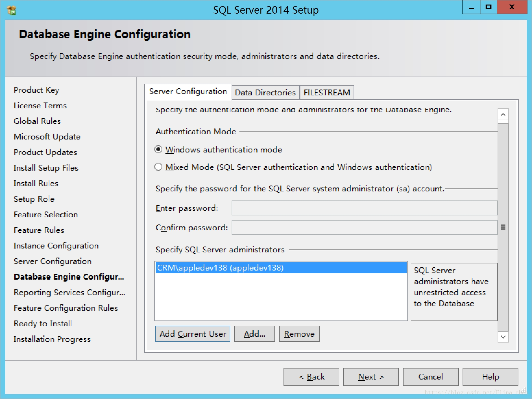Screen dimensions: 532x399
Task: Click the Enter password field
Action: click(364, 208)
